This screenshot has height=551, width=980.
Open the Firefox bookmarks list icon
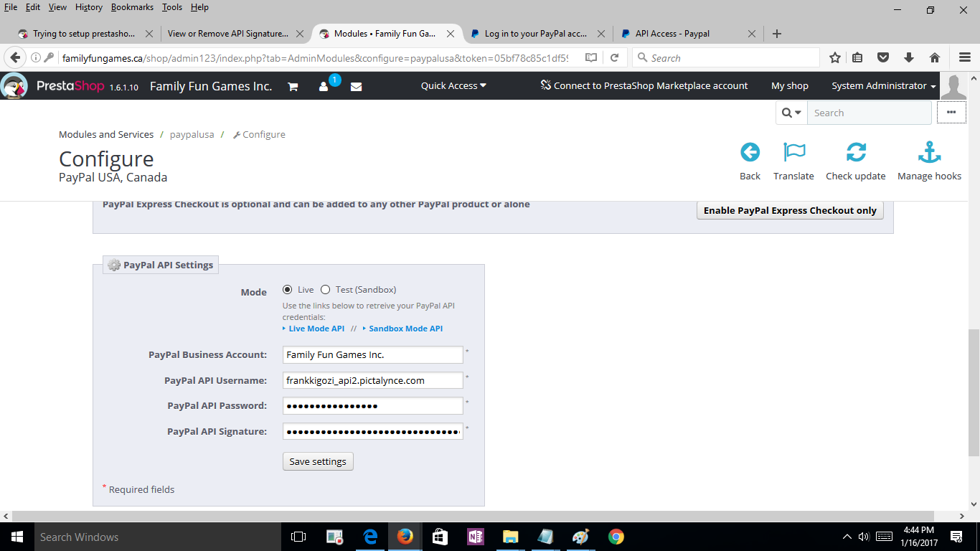858,57
